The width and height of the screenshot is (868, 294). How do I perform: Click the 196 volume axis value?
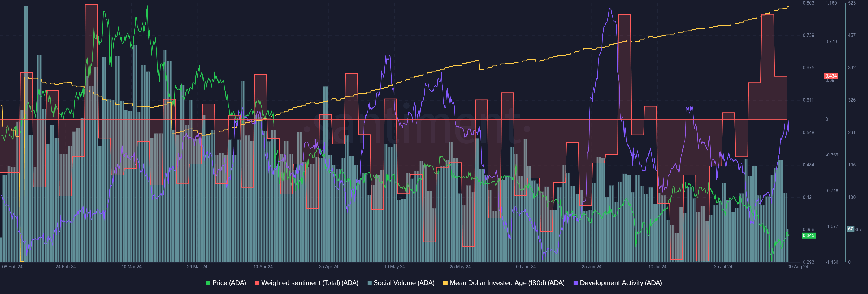[x=852, y=165]
